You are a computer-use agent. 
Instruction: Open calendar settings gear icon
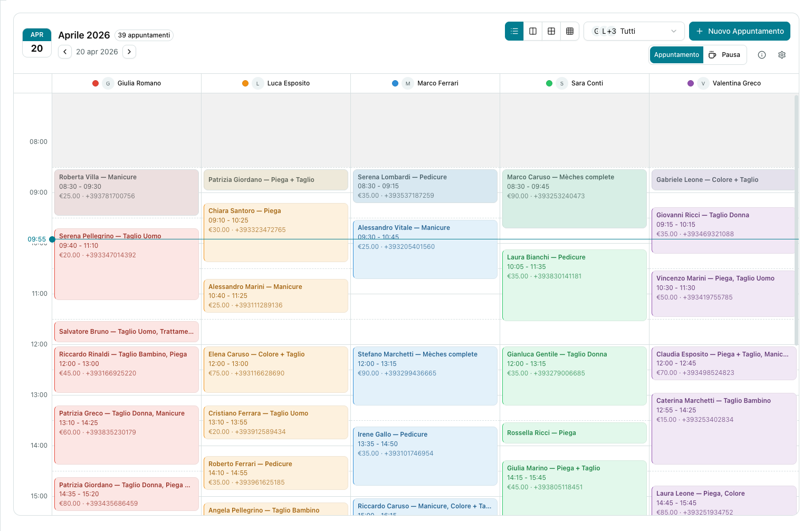(782, 55)
